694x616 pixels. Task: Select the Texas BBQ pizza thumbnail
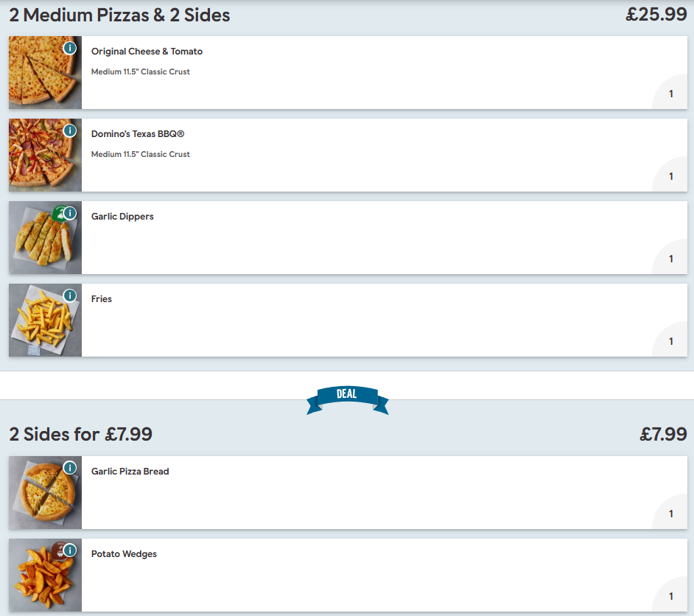tap(45, 155)
